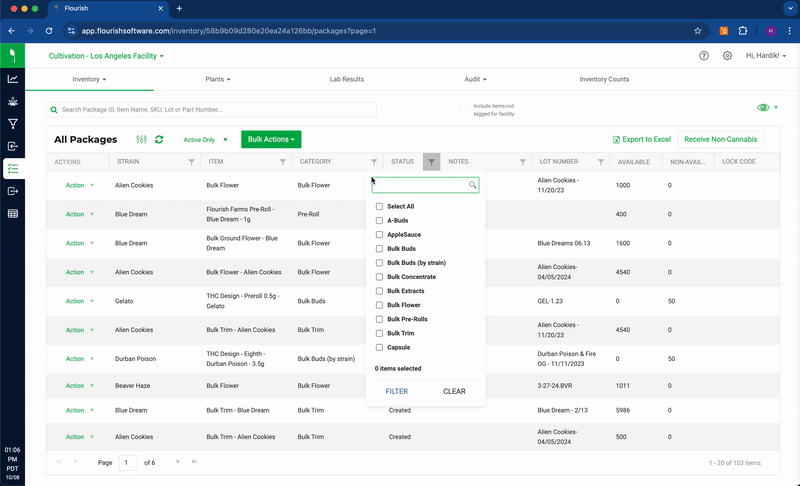Switch to the Lab Results tab

coord(346,80)
